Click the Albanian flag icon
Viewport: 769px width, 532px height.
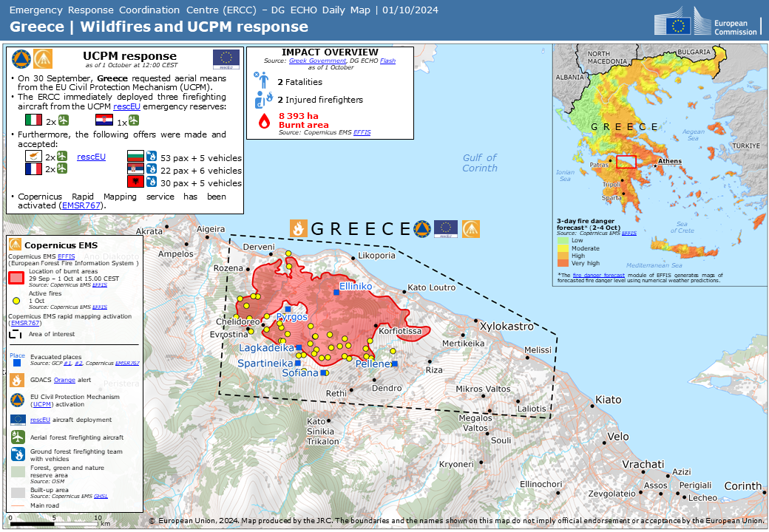coord(135,183)
